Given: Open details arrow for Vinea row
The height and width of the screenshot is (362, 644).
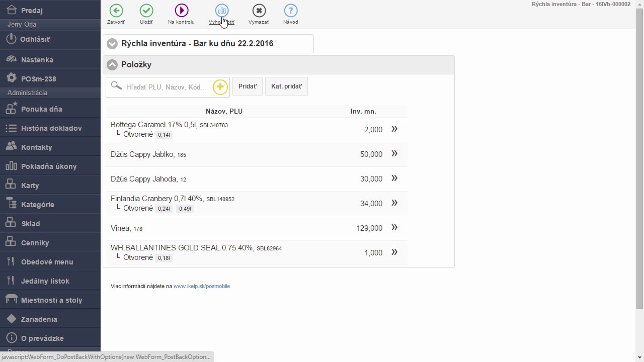Looking at the screenshot, I should 394,228.
